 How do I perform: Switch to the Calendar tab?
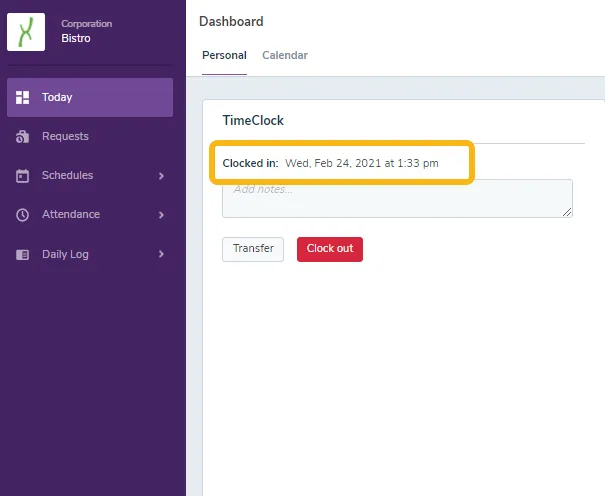(x=285, y=56)
